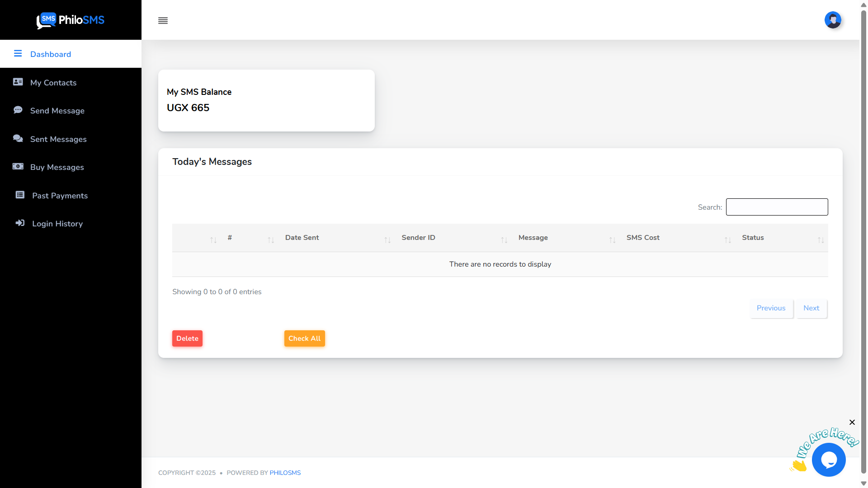Open Sent Messages in sidebar

pyautogui.click(x=58, y=139)
